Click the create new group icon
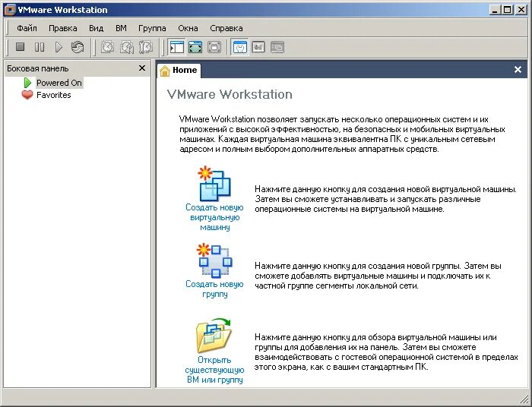532x407 pixels. 215,260
